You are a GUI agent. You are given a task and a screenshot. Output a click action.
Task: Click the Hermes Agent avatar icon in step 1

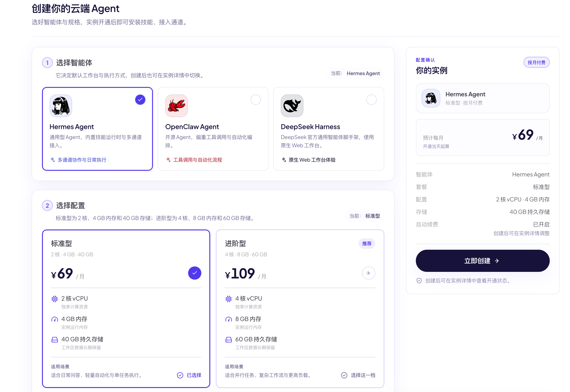(x=61, y=106)
